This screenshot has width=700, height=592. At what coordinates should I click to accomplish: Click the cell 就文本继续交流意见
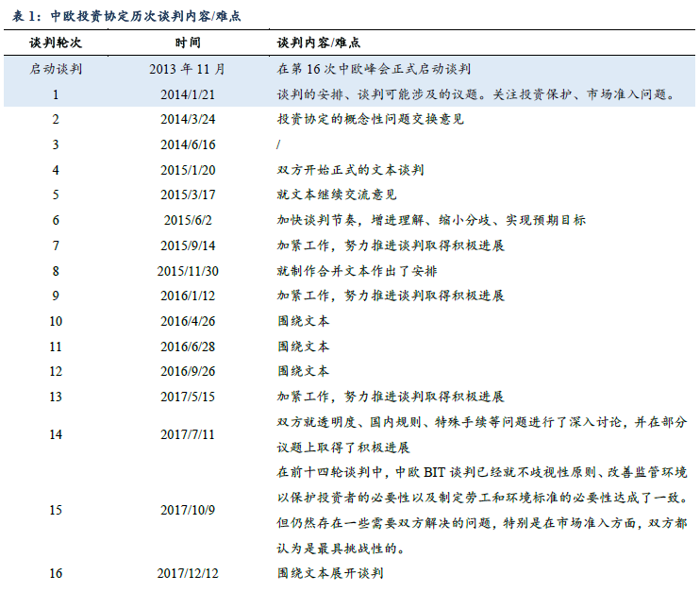pos(337,195)
